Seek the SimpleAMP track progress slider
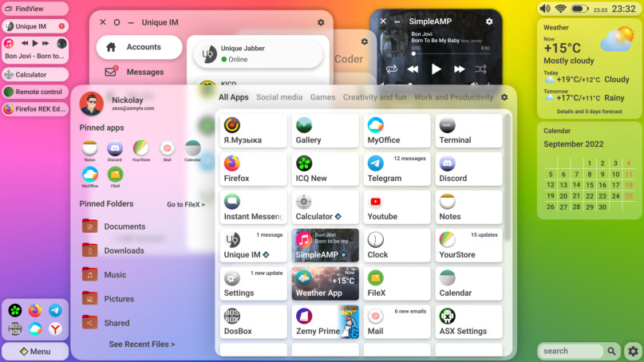 [x=451, y=53]
